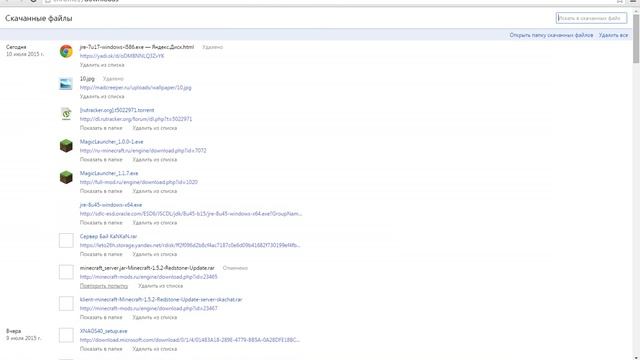Screen dimensions: 640x360
Task: Open the madcreeper.ru wallpaper URL link
Action: point(136,87)
